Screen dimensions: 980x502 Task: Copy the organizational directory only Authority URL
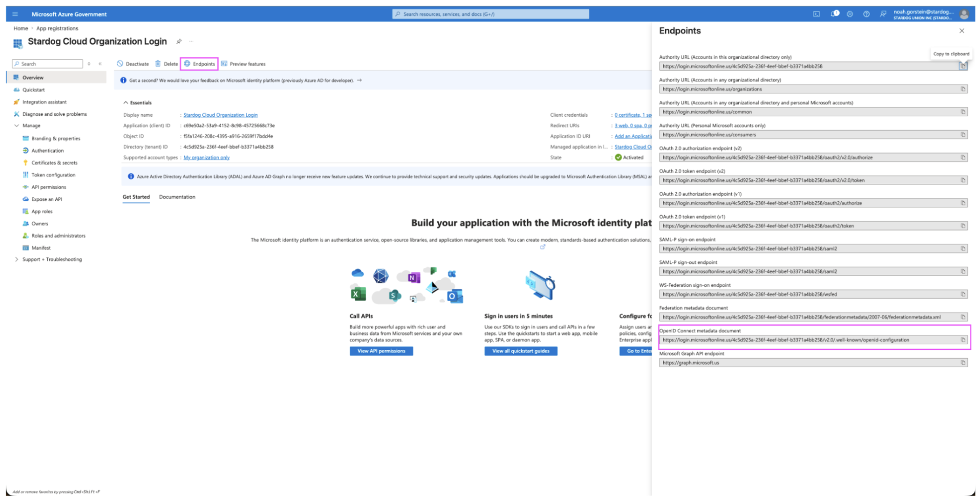pos(963,66)
